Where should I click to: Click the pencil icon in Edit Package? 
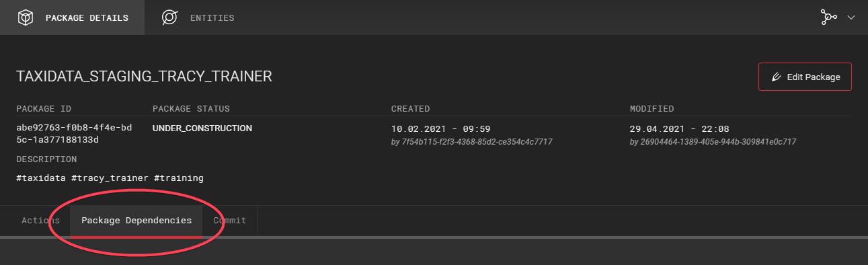click(x=777, y=77)
